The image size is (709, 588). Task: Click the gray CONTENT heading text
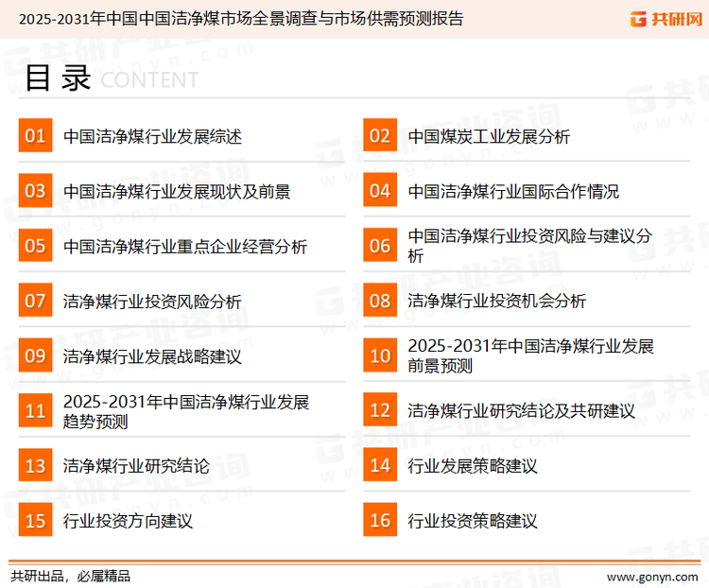tap(149, 80)
